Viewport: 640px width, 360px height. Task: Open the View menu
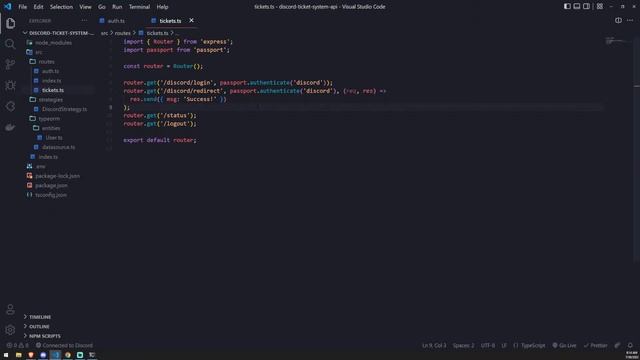tap(85, 7)
